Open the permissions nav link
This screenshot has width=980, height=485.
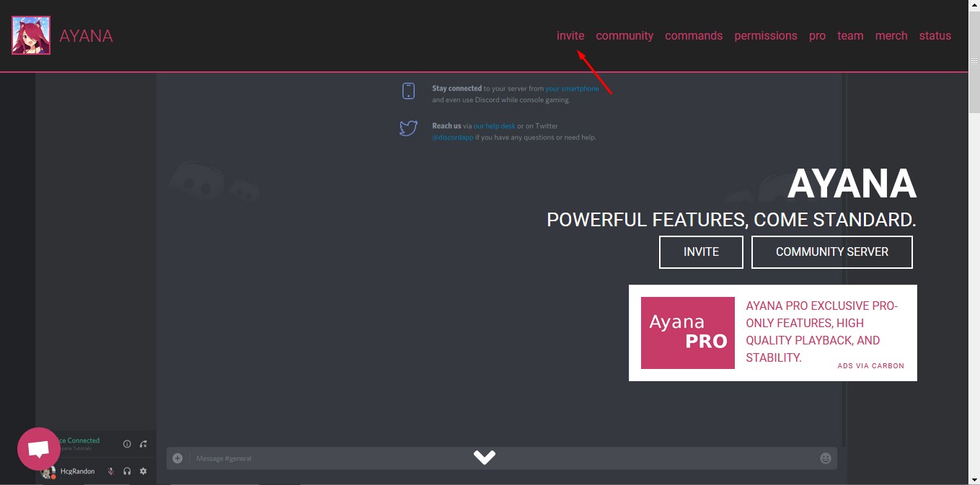[766, 35]
